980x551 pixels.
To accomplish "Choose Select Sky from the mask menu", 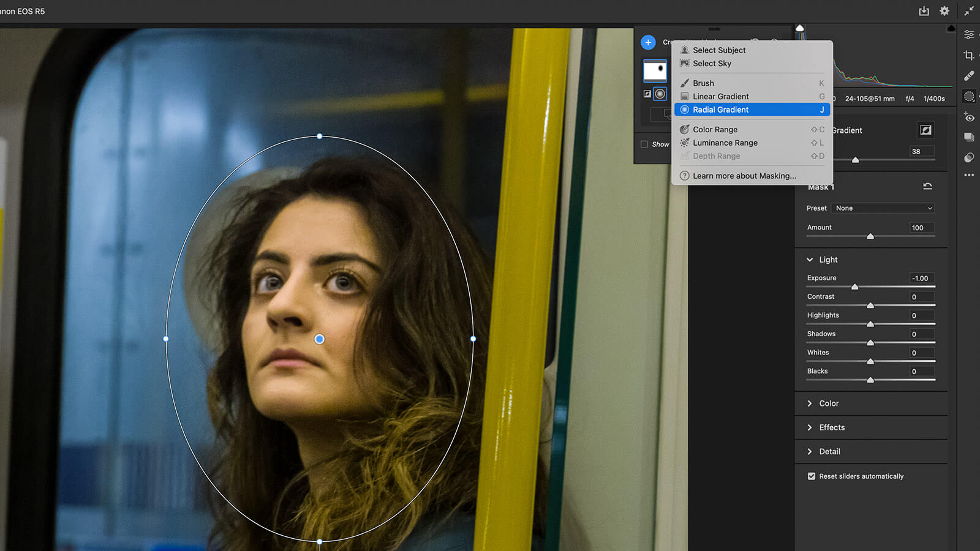I will point(752,64).
